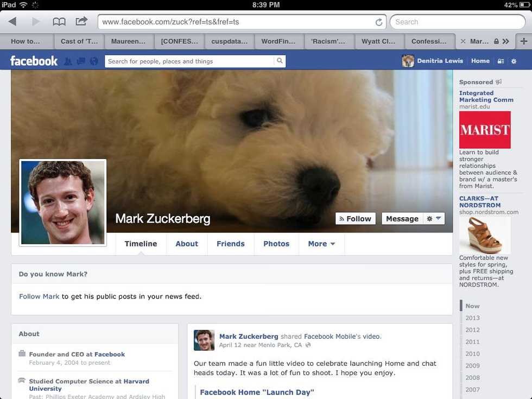532x399 pixels.
Task: Click the magnifier in Facebook search box
Action: point(280,61)
